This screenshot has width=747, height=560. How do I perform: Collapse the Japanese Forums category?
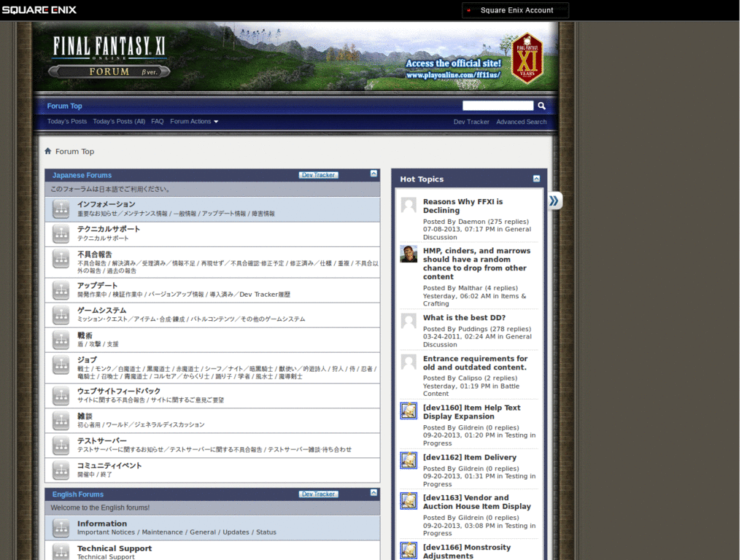[x=373, y=174]
